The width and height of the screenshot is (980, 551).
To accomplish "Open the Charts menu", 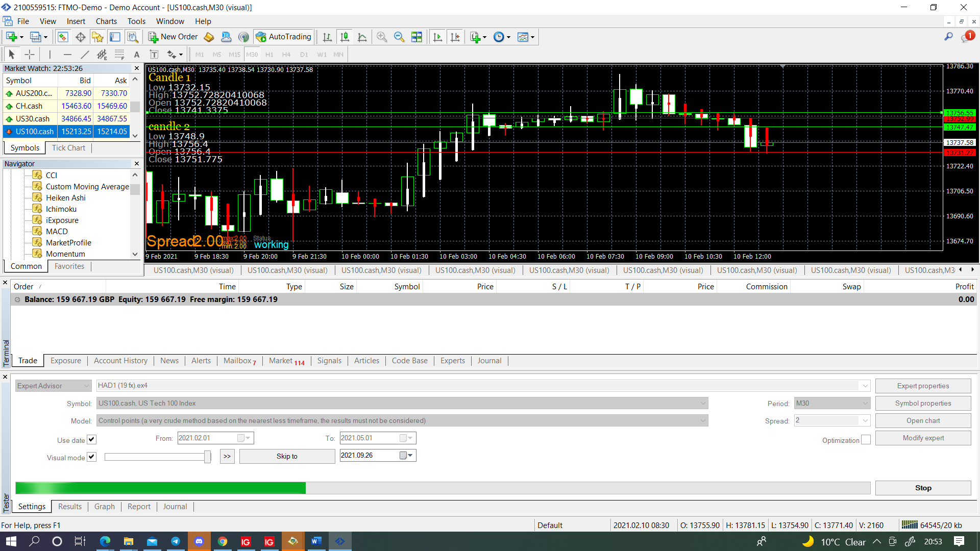I will (106, 21).
